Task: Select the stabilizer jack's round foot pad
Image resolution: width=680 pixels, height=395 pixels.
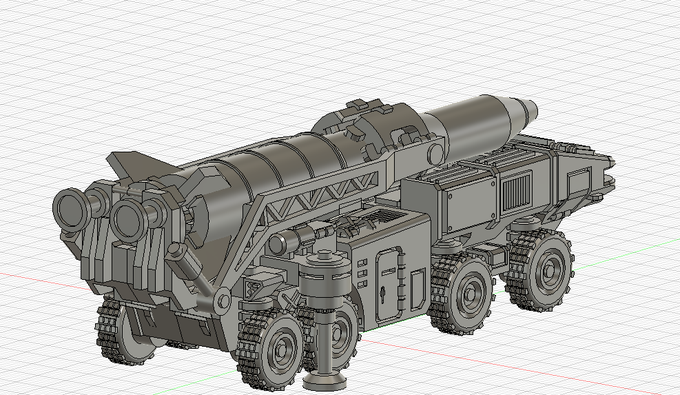Action: pos(324,381)
